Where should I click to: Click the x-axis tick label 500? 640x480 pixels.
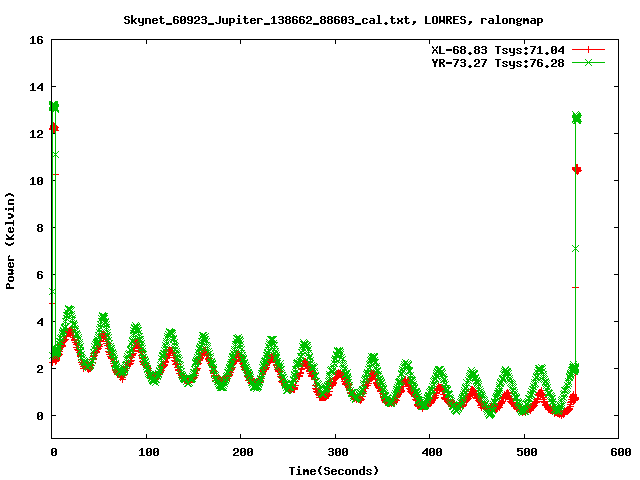(x=527, y=452)
